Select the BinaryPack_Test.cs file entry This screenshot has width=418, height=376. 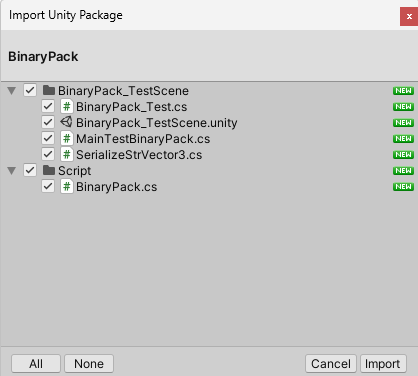pyautogui.click(x=131, y=107)
